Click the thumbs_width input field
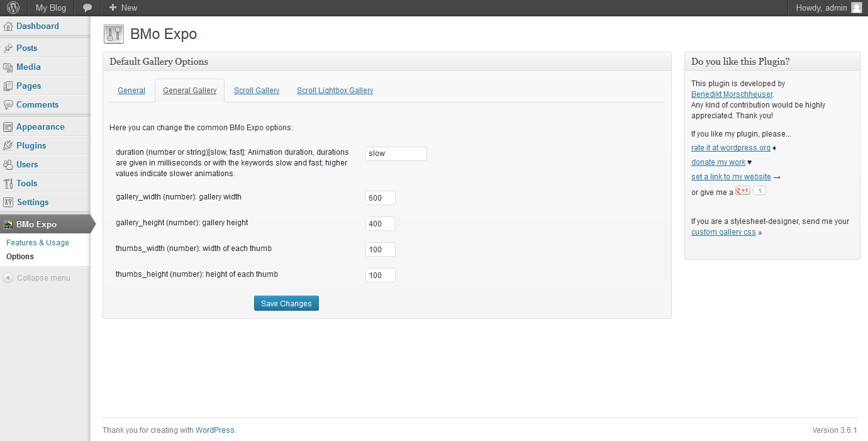Image resolution: width=868 pixels, height=441 pixels. (x=381, y=249)
